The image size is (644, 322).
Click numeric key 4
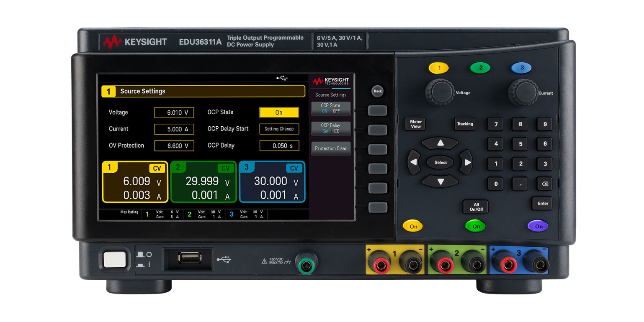(x=496, y=144)
